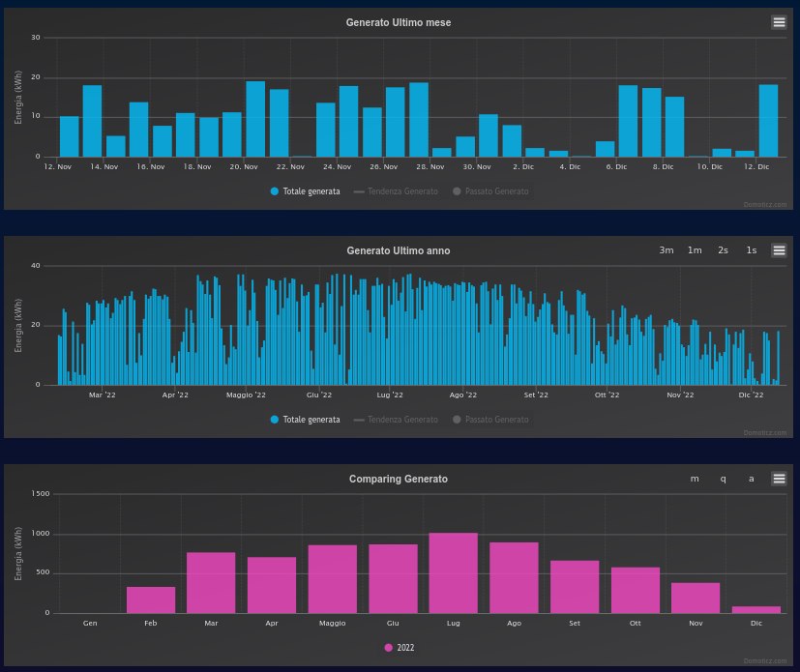The width and height of the screenshot is (800, 672).
Task: Click the 'Lug '22' axis label
Action: pyautogui.click(x=390, y=394)
